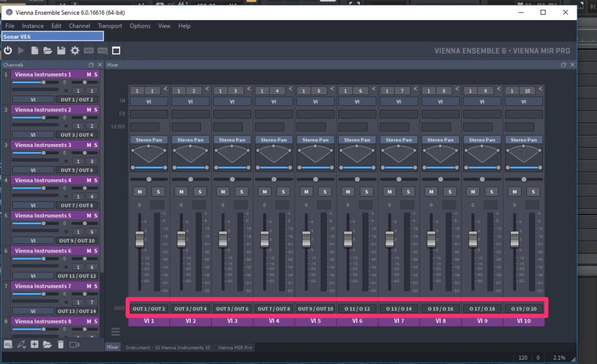Close the Channels panel
This screenshot has height=364, width=597.
[x=100, y=65]
